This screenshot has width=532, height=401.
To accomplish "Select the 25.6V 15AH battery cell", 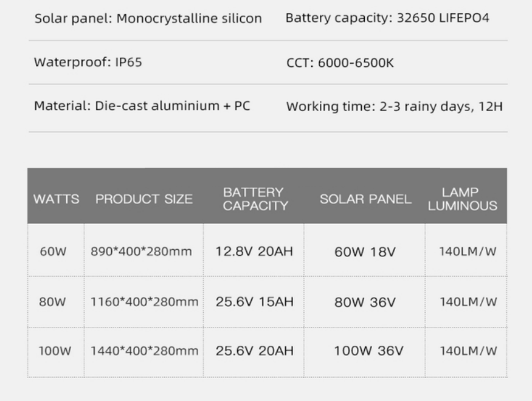I will coord(255,302).
